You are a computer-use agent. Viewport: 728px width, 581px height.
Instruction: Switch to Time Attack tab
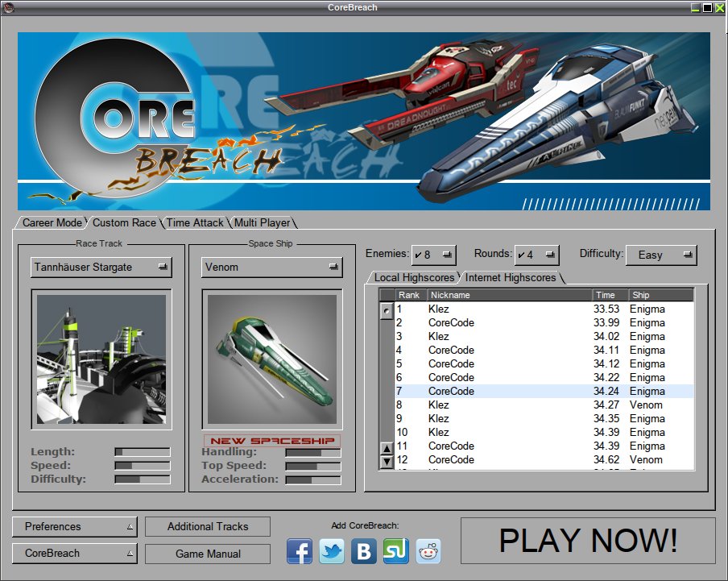point(195,223)
